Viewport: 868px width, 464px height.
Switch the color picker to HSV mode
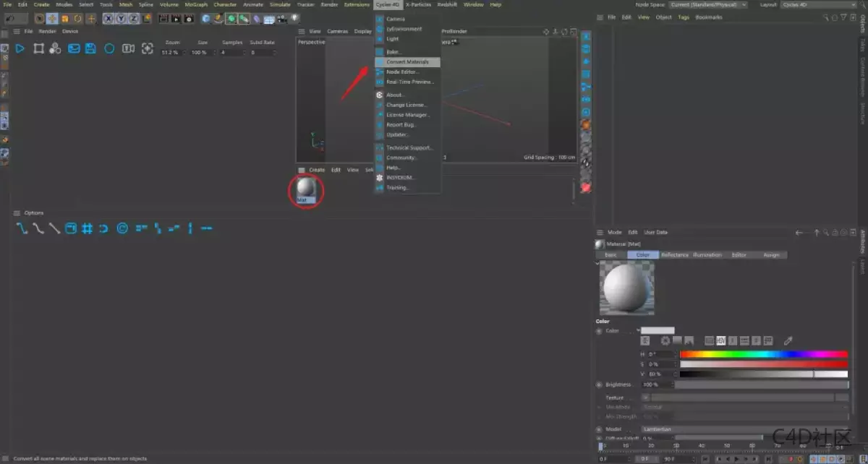(x=720, y=340)
